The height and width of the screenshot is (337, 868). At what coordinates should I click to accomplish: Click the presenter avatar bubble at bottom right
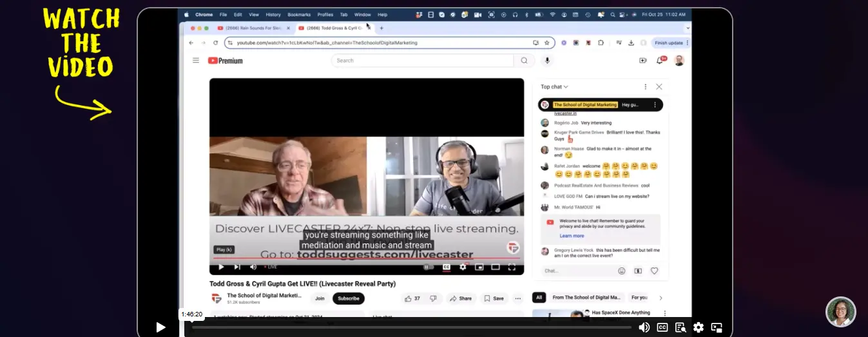pyautogui.click(x=841, y=312)
